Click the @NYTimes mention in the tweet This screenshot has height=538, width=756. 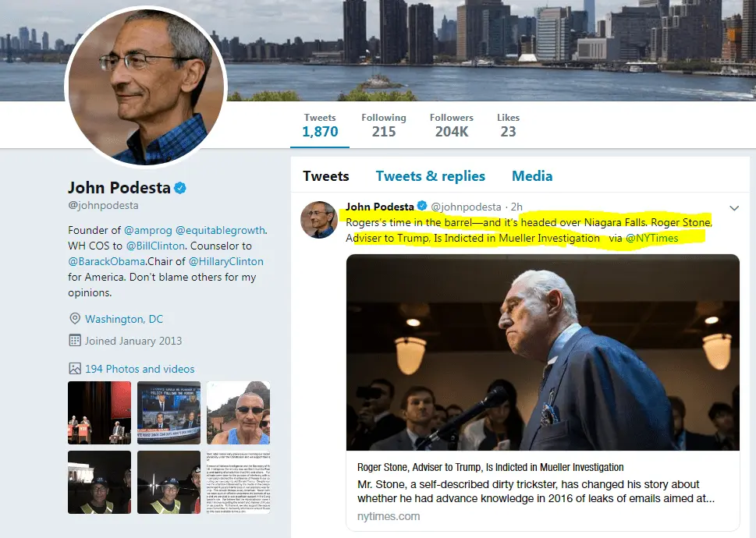coord(652,238)
